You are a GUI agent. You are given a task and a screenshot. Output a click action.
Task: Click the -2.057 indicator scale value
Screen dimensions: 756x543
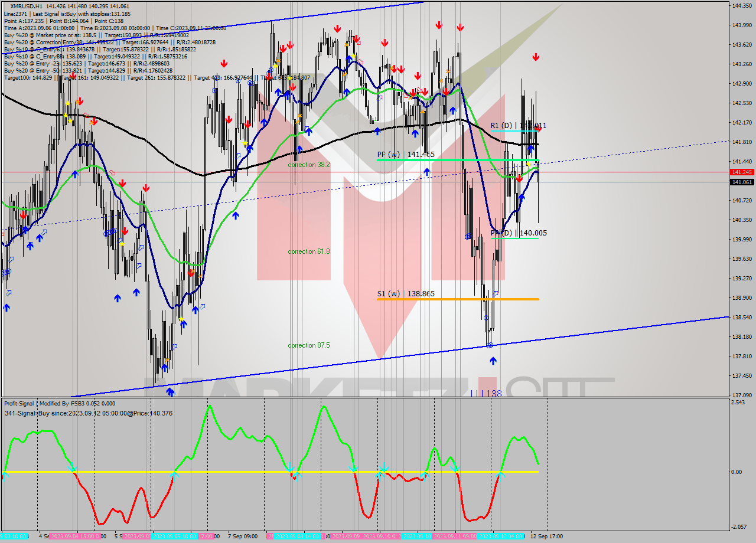coord(739,527)
